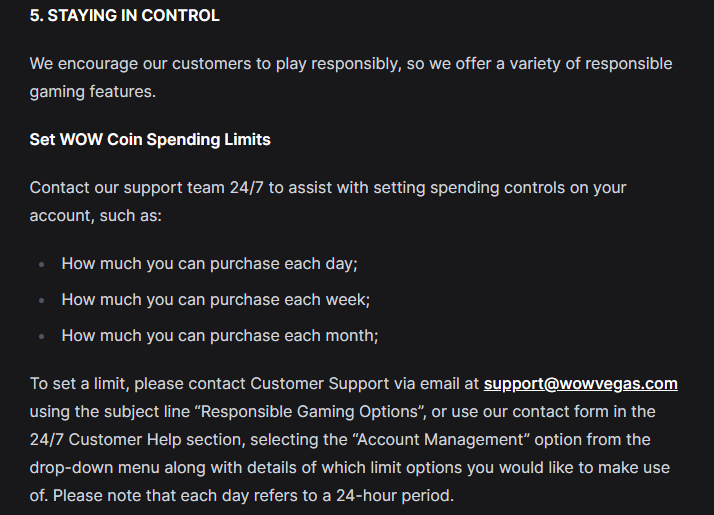Click the word 'responsibly' in first paragraph
This screenshot has height=515, width=714.
tap(356, 64)
